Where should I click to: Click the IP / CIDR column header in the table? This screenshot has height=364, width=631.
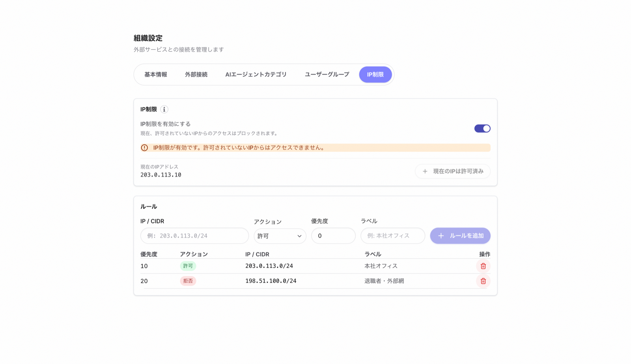(257, 254)
